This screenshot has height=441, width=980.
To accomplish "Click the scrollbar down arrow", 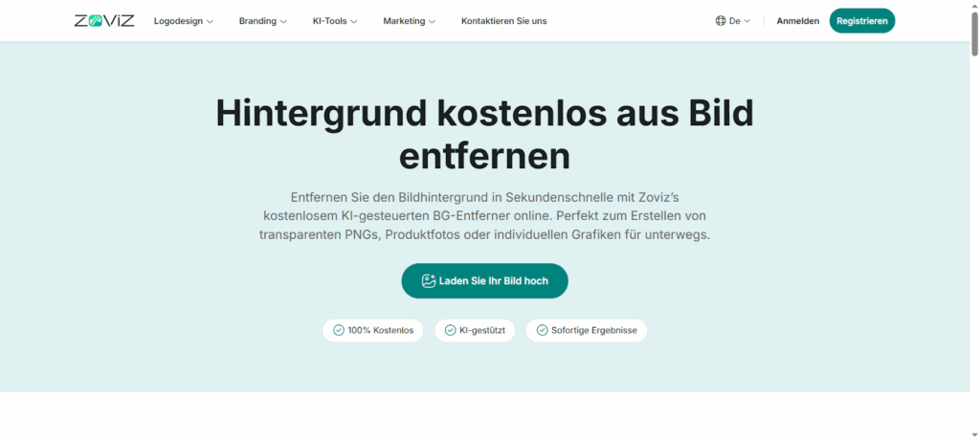I will click(x=973, y=434).
